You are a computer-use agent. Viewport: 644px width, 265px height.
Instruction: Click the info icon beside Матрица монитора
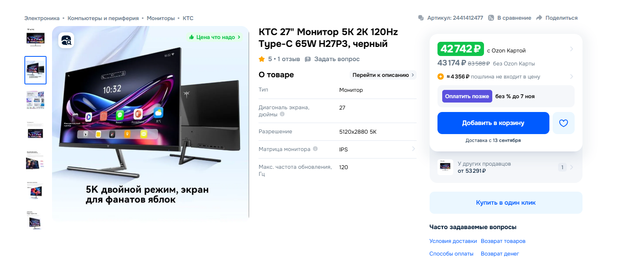pos(315,149)
